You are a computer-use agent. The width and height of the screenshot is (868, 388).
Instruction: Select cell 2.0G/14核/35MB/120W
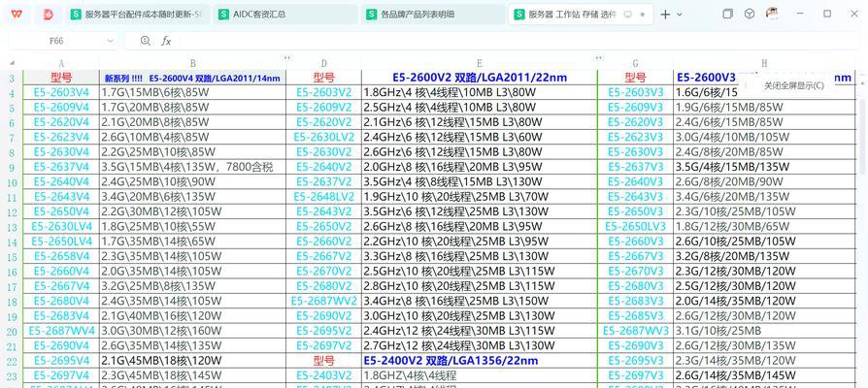click(764, 302)
